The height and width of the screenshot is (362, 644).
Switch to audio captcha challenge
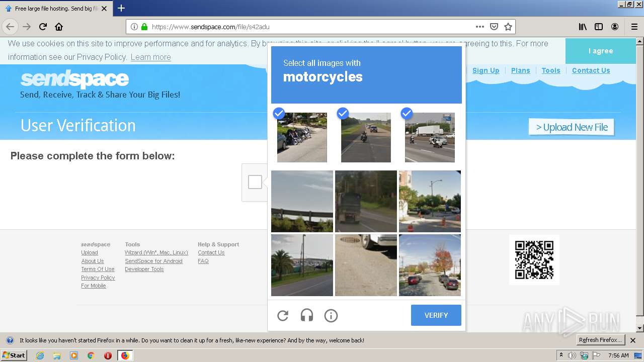307,316
